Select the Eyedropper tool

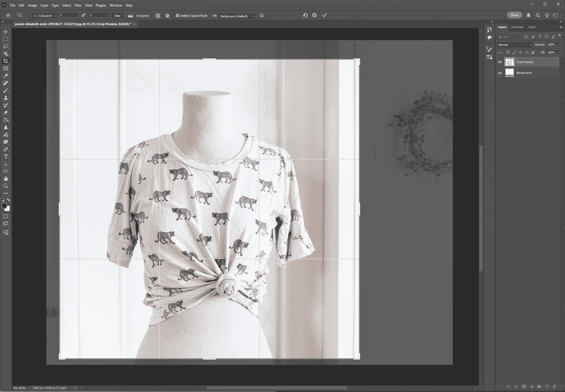coord(6,76)
